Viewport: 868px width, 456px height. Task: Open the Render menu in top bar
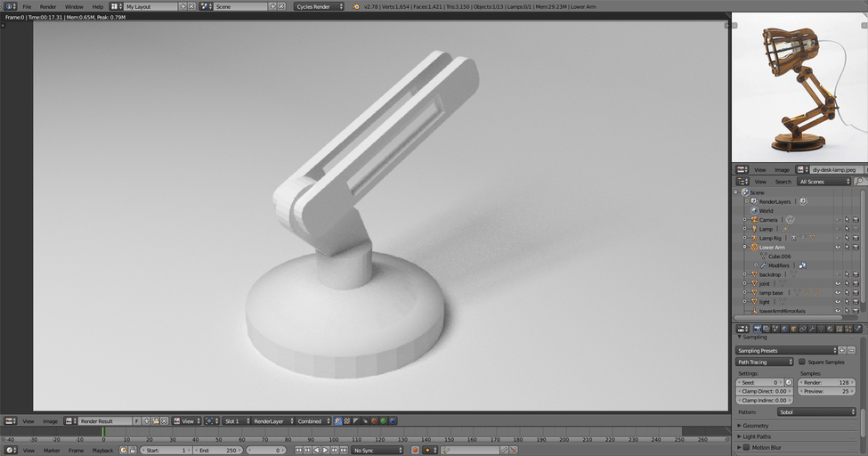(x=48, y=6)
